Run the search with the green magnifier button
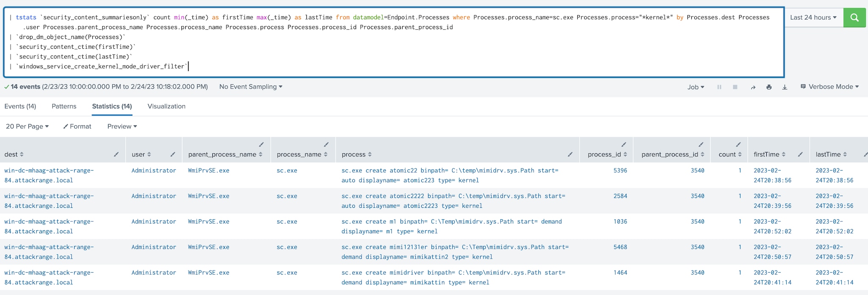Viewport: 868px width, 295px height. coord(854,17)
